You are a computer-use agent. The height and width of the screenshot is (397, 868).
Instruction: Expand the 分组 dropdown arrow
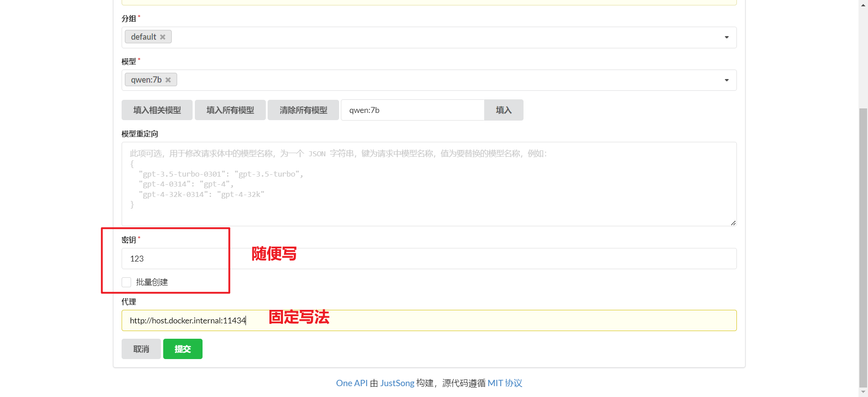pos(726,37)
